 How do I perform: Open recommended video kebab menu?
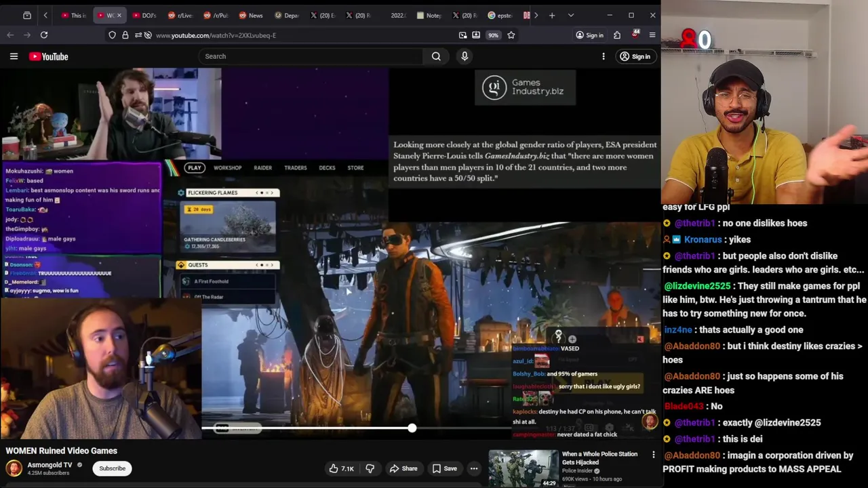pyautogui.click(x=654, y=455)
